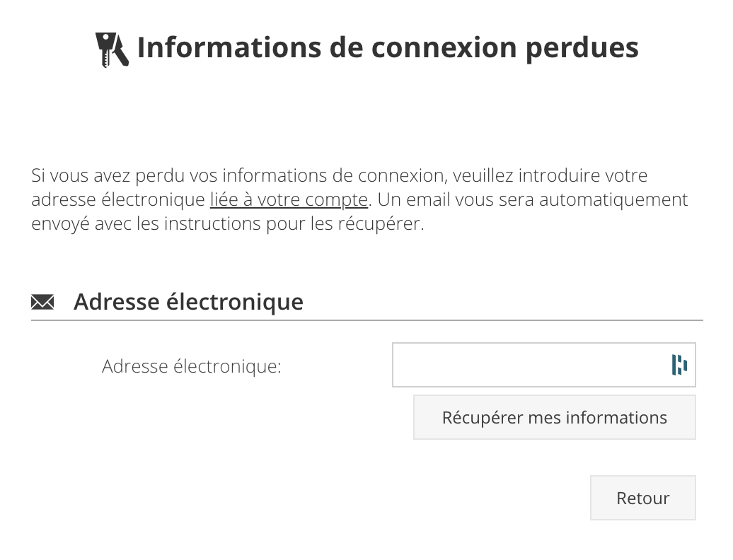Image resolution: width=733 pixels, height=560 pixels.
Task: Click the keys icon beside the page title
Action: [112, 49]
